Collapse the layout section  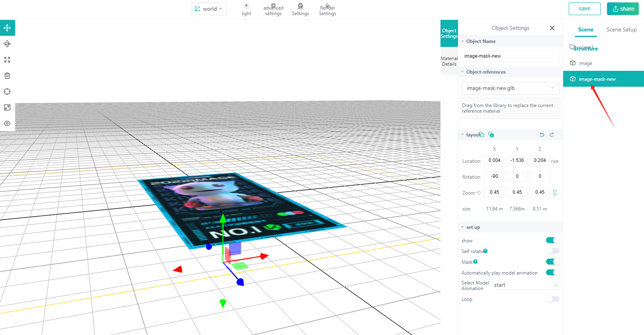(462, 135)
